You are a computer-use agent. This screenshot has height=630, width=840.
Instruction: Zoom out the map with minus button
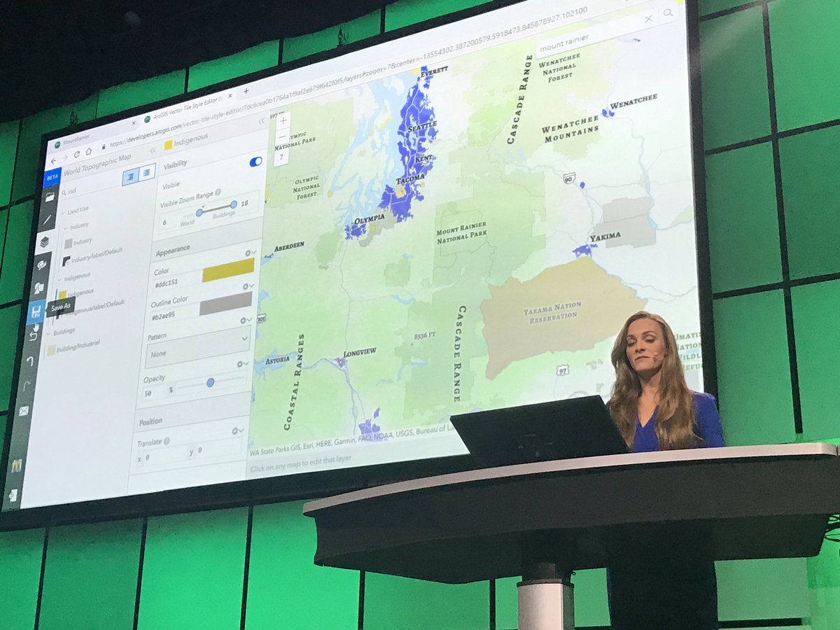(282, 136)
